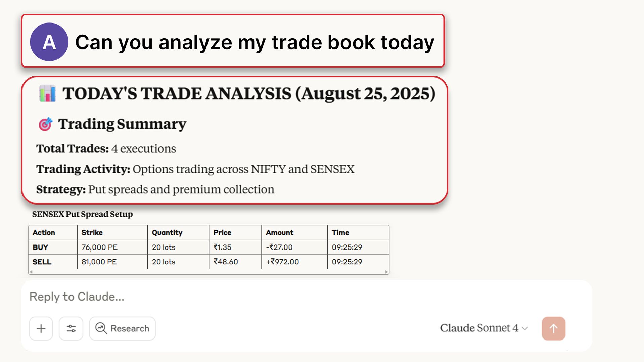This screenshot has height=362, width=644.
Task: Toggle the attachment options panel
Action: tap(41, 328)
